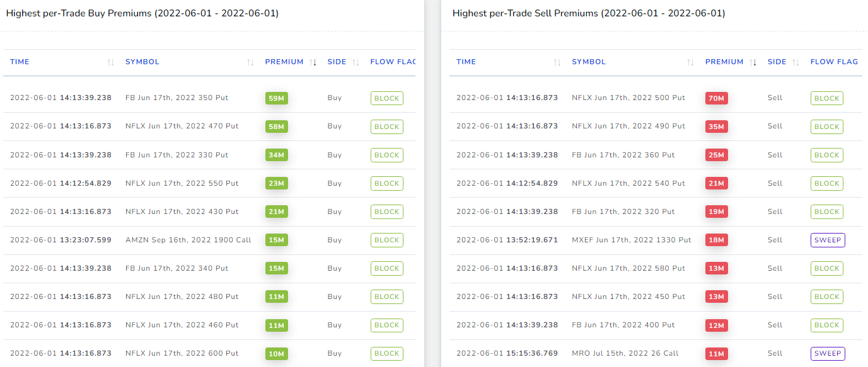868x367 pixels.
Task: Click Highest per-Trade Sell Premiums title
Action: (589, 13)
